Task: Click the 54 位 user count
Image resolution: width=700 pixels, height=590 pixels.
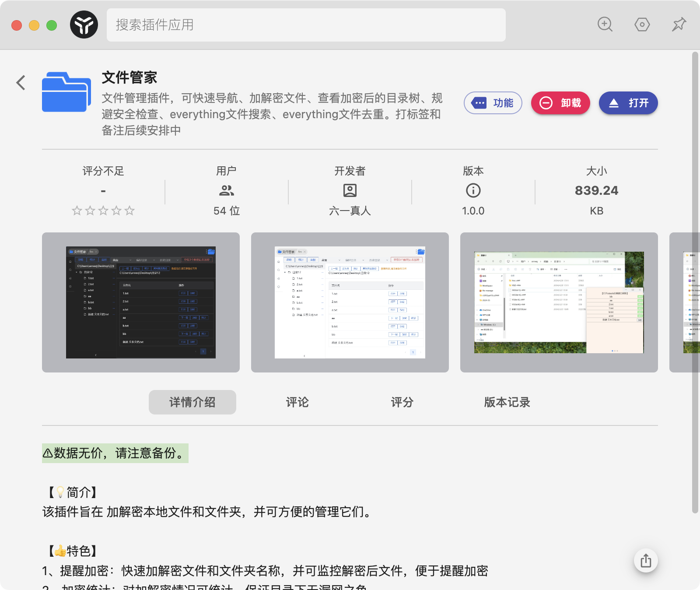Action: (227, 211)
